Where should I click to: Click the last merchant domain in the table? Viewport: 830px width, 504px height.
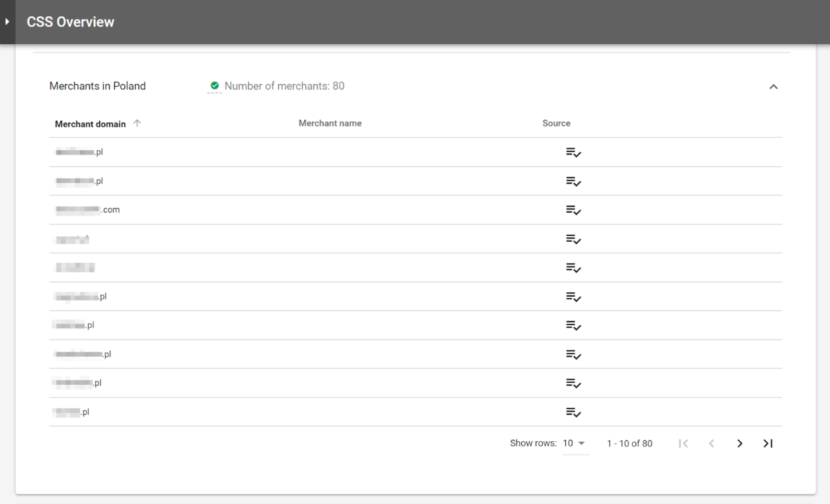[72, 412]
